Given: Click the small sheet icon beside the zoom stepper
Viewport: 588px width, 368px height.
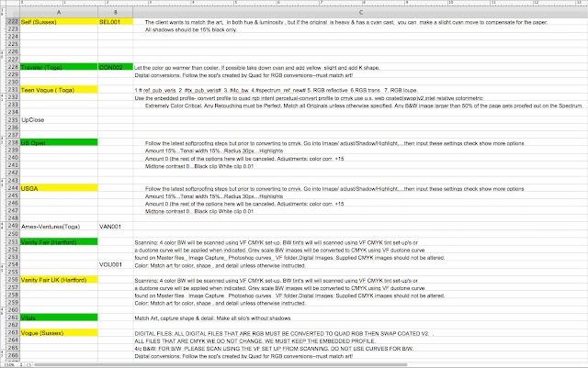Looking at the screenshot, I should coord(28,364).
